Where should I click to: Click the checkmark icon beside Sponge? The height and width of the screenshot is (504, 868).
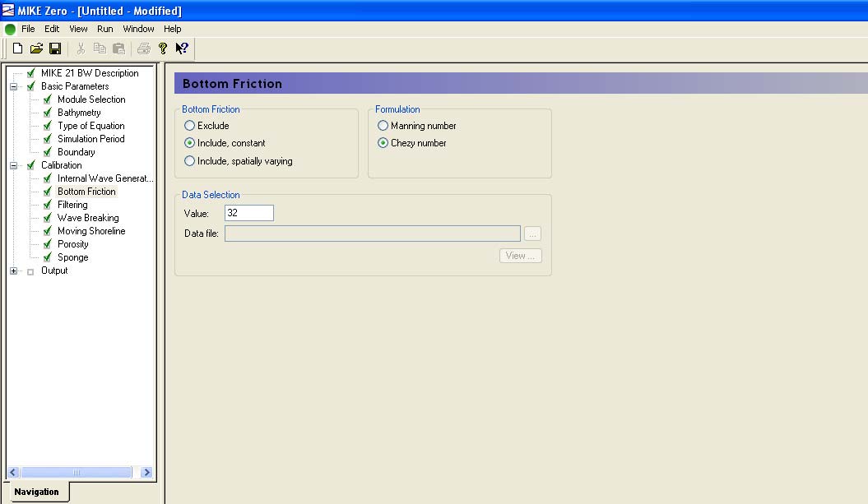pyautogui.click(x=48, y=257)
